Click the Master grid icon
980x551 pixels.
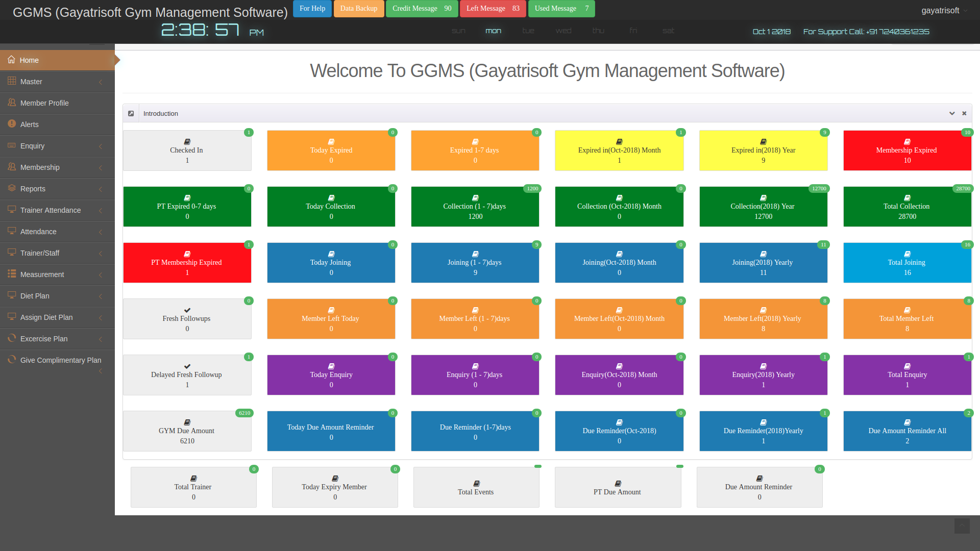point(12,81)
